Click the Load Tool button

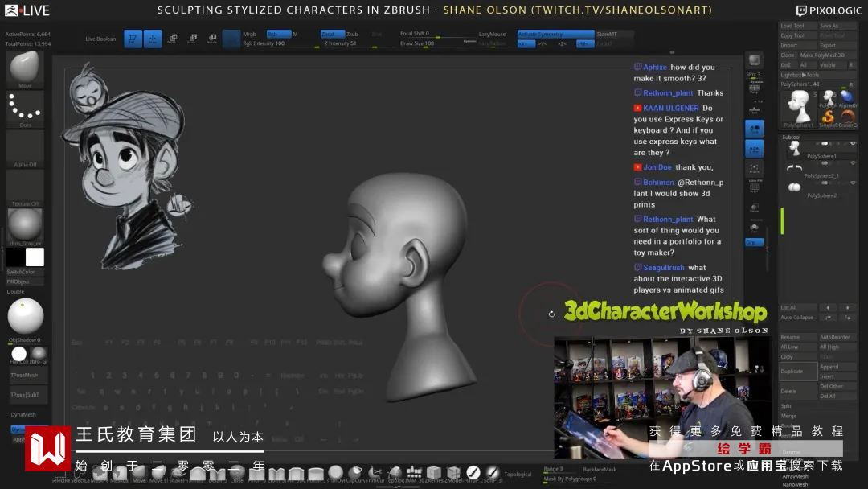pyautogui.click(x=798, y=26)
